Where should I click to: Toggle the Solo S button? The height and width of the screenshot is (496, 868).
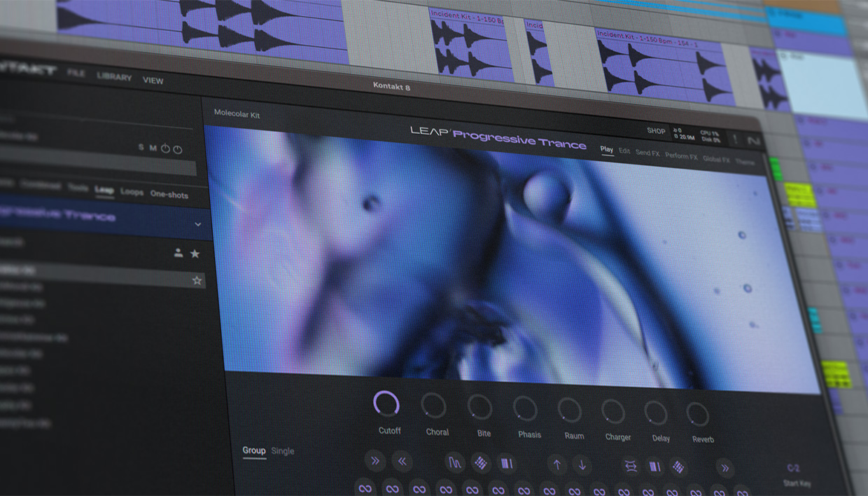tap(141, 148)
